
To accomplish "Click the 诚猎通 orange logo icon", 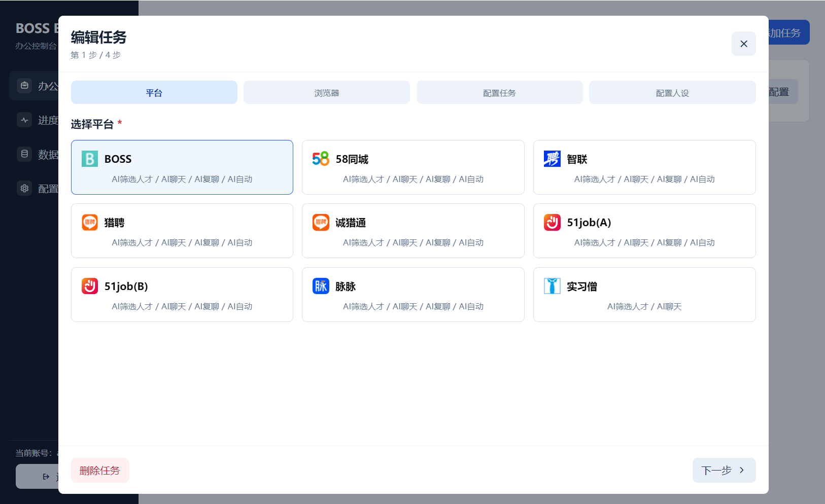I will 321,222.
